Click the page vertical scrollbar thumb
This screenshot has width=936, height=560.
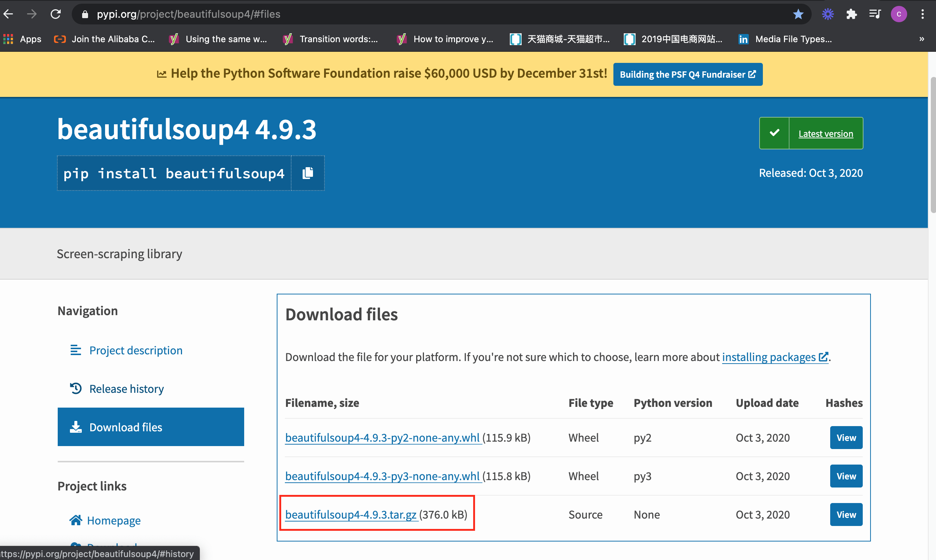[x=933, y=145]
